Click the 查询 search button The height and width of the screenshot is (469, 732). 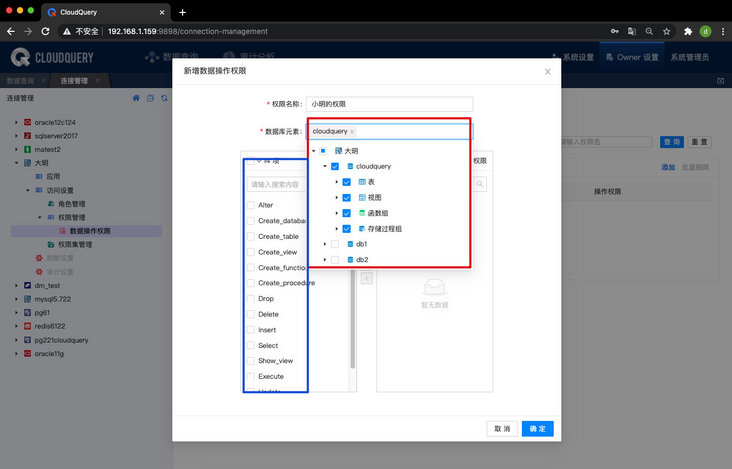(x=672, y=142)
